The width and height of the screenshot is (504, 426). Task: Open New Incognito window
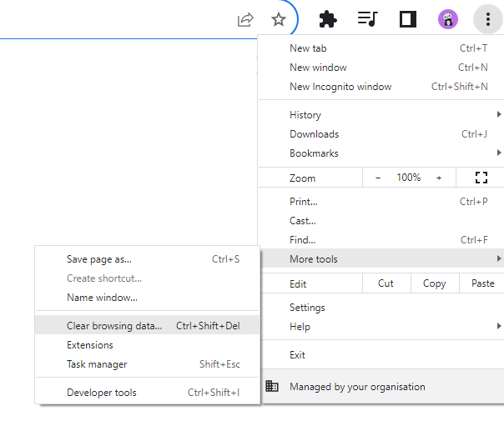pyautogui.click(x=340, y=87)
